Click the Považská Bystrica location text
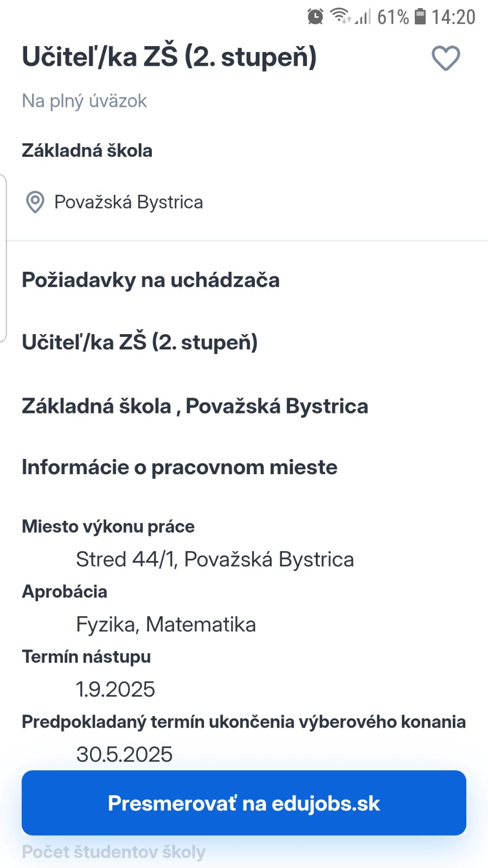This screenshot has width=488, height=868. (129, 202)
